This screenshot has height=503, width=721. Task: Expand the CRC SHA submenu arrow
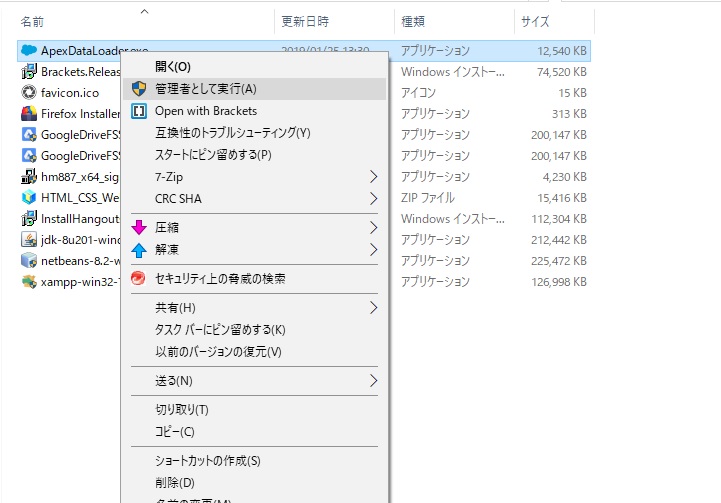coord(373,199)
